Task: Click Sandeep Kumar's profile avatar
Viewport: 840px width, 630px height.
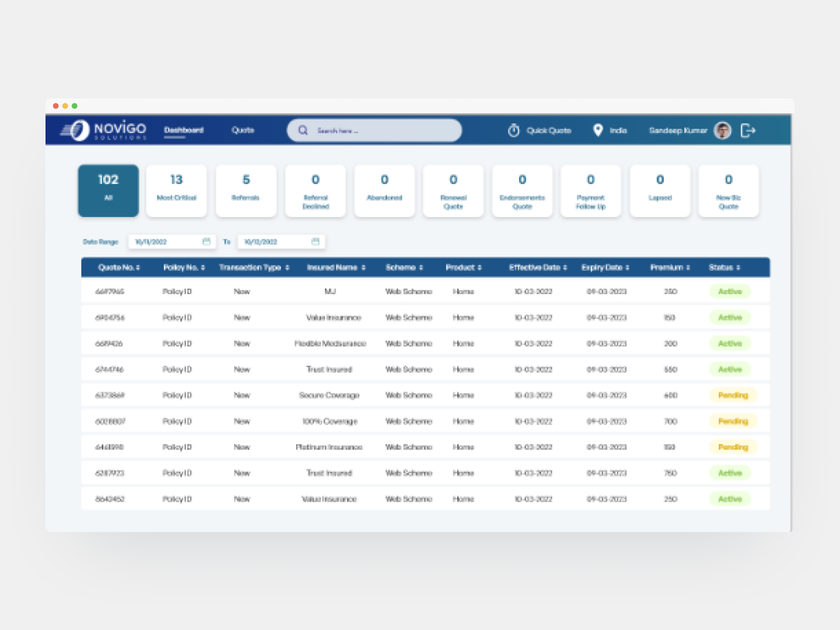Action: (723, 130)
